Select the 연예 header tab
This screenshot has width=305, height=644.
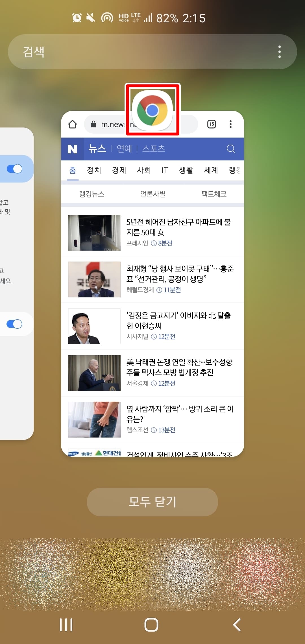(x=124, y=149)
